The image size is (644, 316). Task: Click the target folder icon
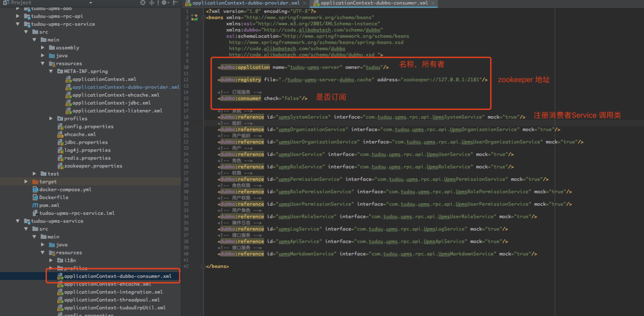tap(35, 181)
